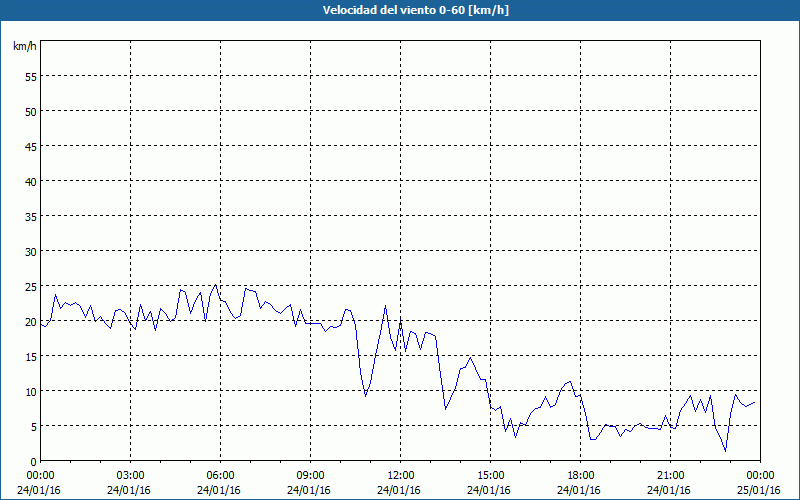Click the y-axis value 55
The image size is (800, 500).
click(31, 77)
